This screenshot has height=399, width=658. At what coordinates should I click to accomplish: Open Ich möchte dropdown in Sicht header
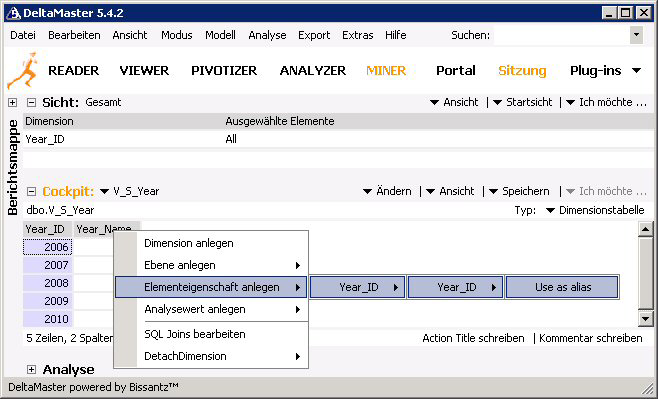click(606, 102)
